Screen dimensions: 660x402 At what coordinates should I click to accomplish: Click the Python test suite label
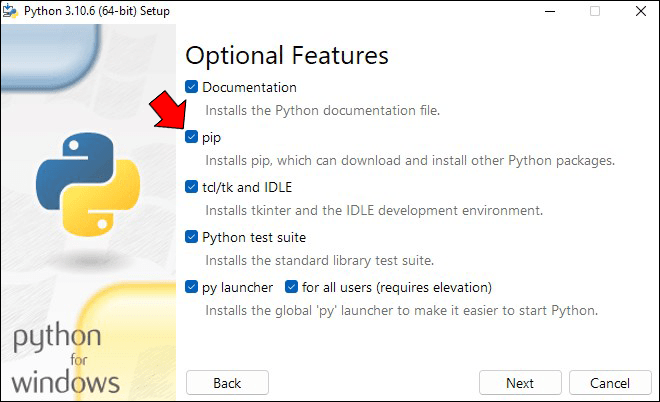click(x=254, y=238)
